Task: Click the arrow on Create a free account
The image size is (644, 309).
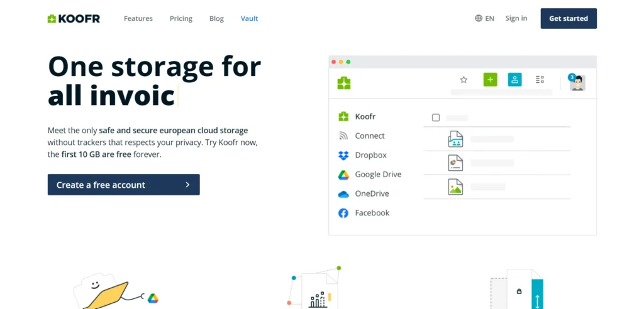Action: [x=187, y=185]
